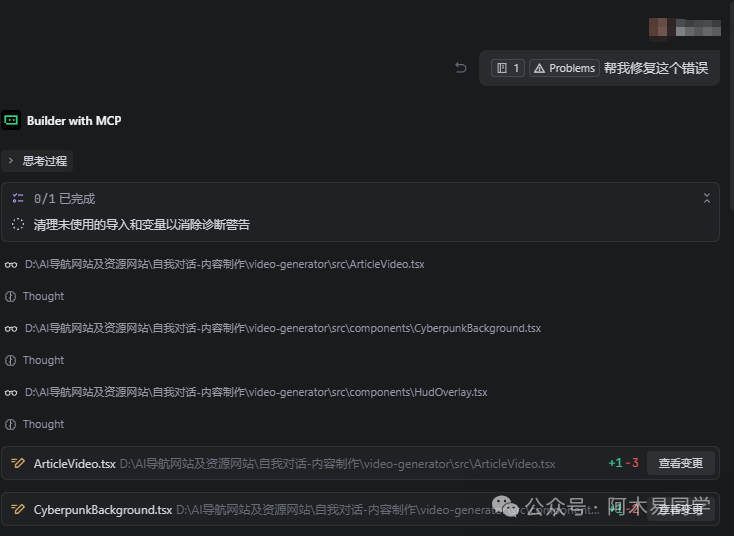The width and height of the screenshot is (734, 536).
Task: Click the Builder with MCP agent icon
Action: 11,120
